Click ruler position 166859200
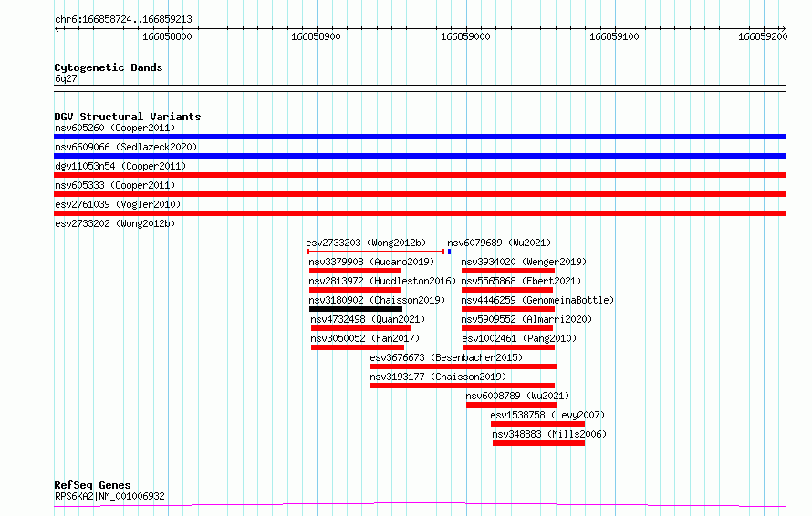 pos(763,36)
